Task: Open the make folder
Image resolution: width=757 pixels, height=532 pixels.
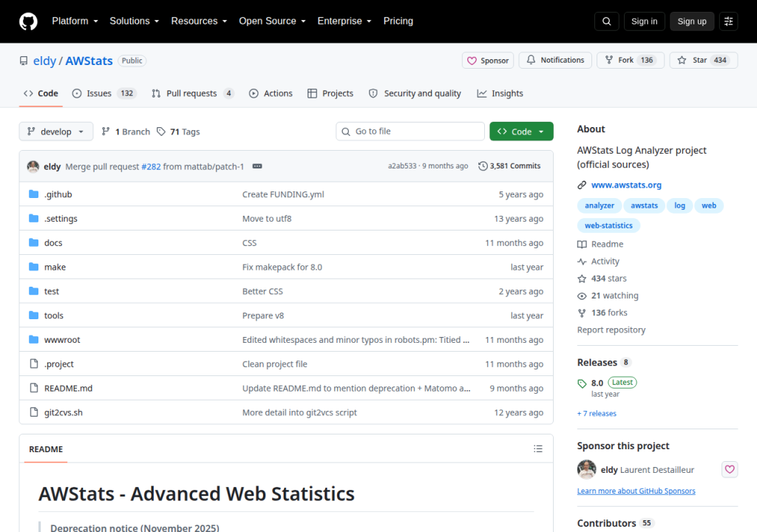Action: tap(55, 267)
